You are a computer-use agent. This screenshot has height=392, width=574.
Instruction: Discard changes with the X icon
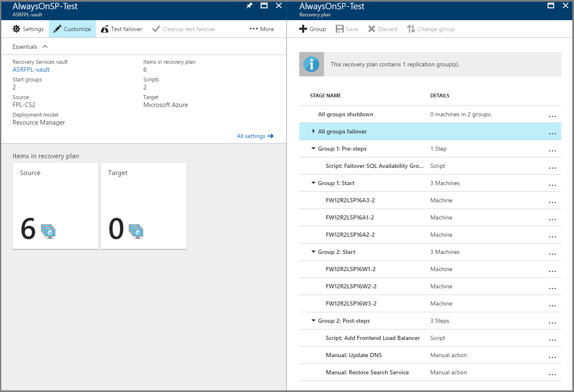371,29
